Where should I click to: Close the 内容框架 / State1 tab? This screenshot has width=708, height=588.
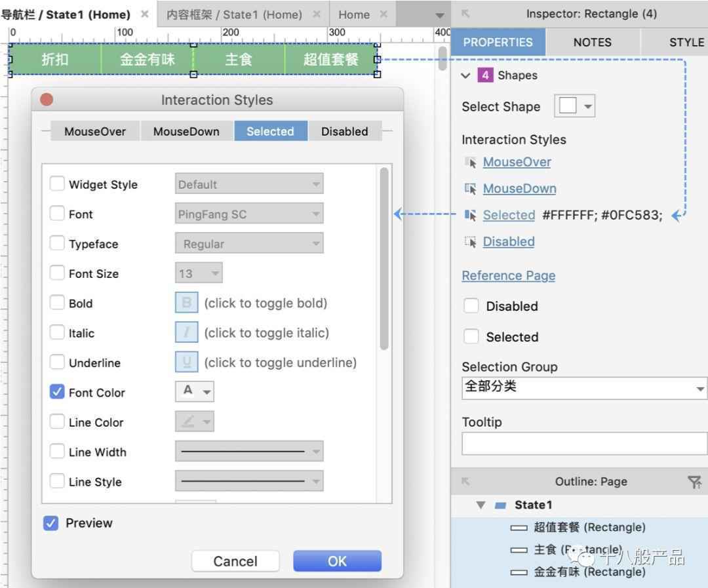[317, 14]
